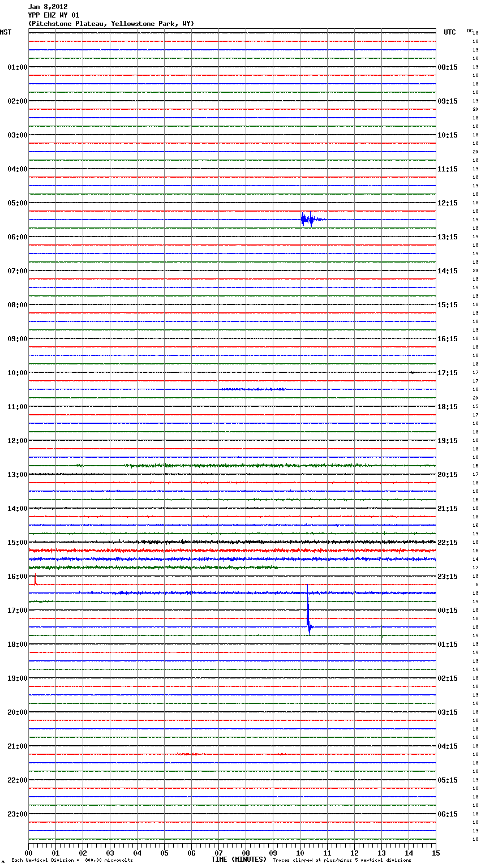Click the 03:15 UTC time label
The image size is (481, 868).
448,712
